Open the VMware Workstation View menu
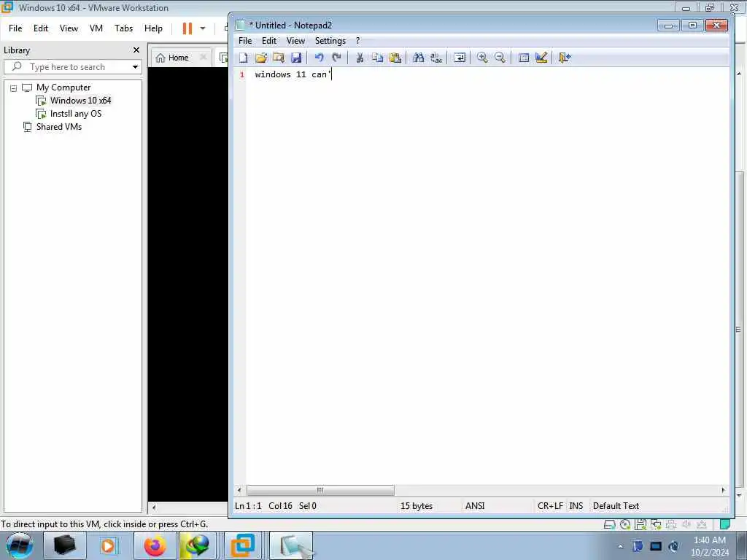Image resolution: width=747 pixels, height=560 pixels. pyautogui.click(x=69, y=28)
